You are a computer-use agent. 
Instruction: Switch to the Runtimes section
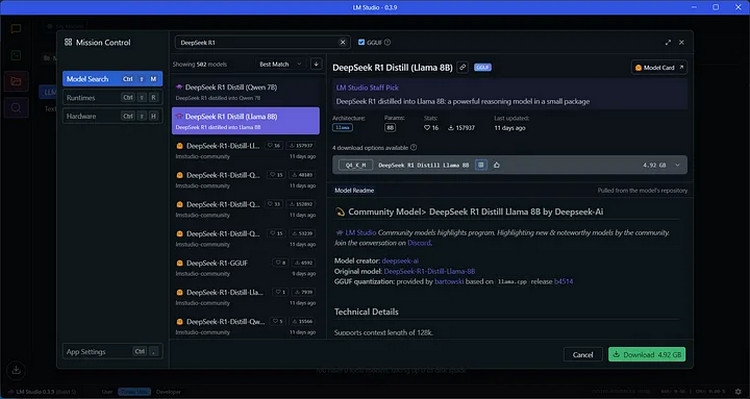tap(112, 98)
